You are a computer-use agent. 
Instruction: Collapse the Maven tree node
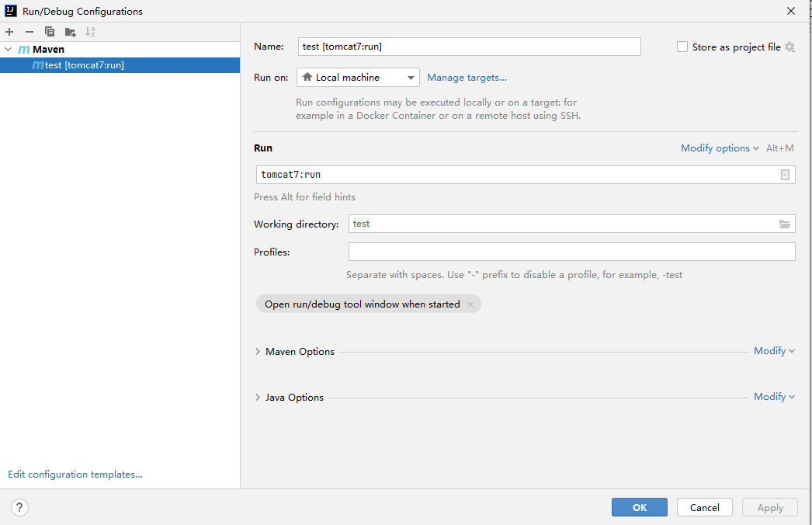8,50
